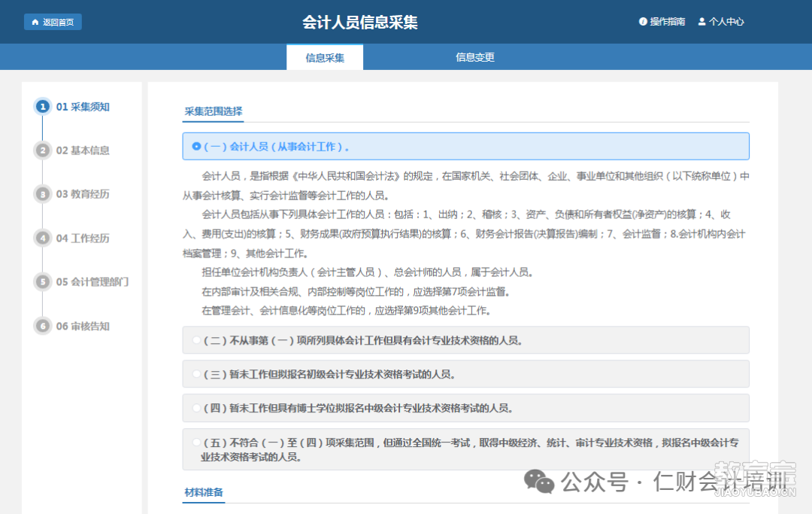The image size is (812, 514).
Task: Click the 采集范围选择 section heading
Action: pyautogui.click(x=214, y=111)
